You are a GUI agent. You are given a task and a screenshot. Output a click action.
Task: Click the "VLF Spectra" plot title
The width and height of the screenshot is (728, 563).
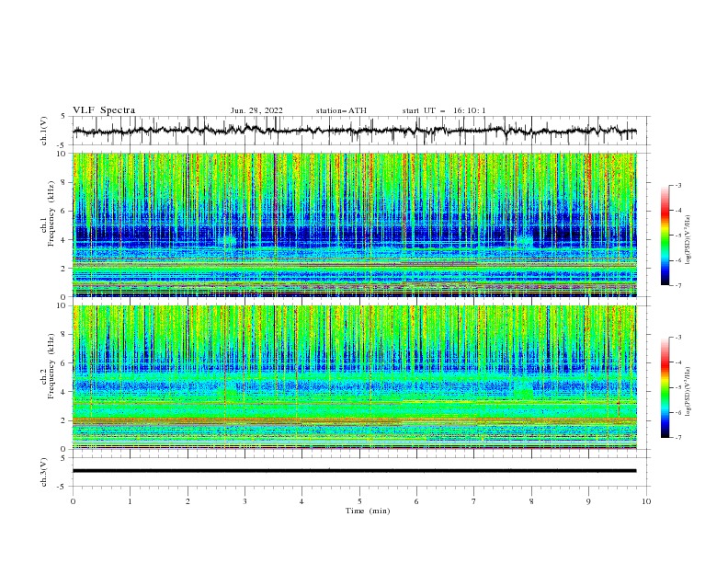click(x=104, y=110)
